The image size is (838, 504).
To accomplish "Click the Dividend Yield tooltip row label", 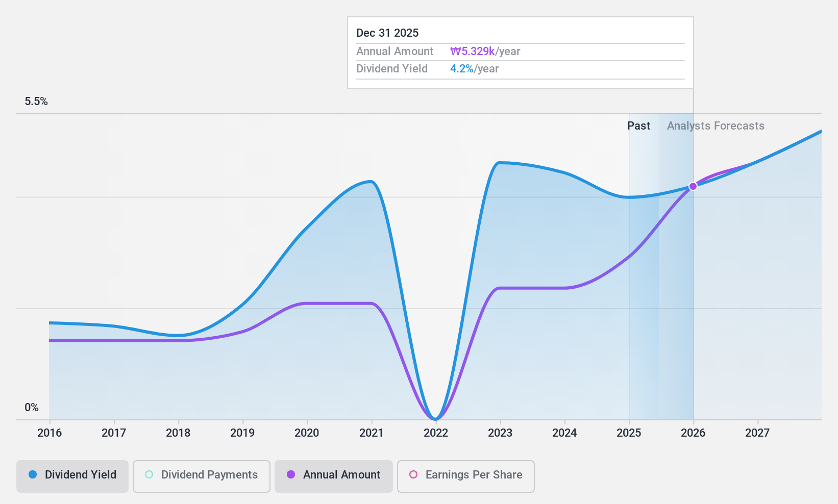I will tap(392, 69).
